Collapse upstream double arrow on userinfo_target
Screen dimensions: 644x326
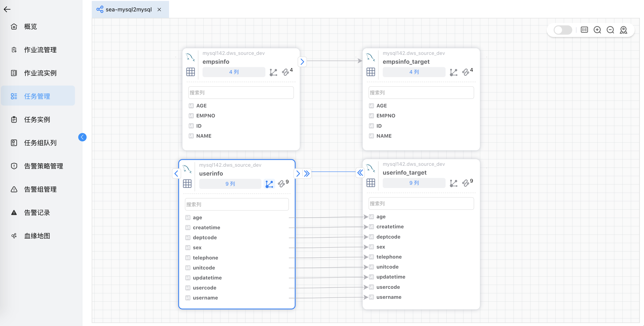[360, 173]
